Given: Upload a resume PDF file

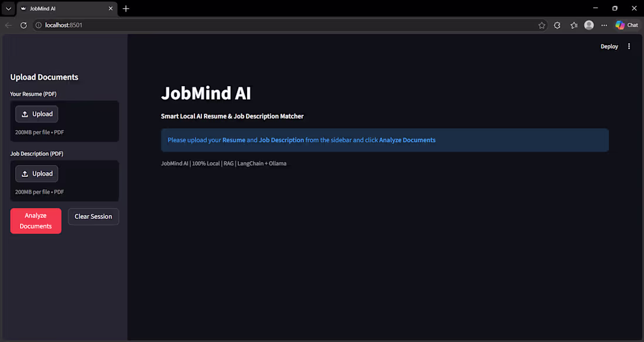Looking at the screenshot, I should (36, 114).
